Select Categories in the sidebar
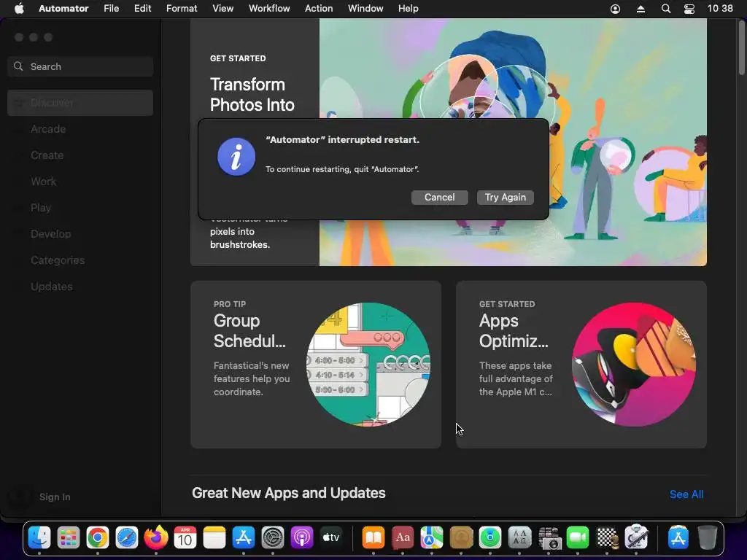The width and height of the screenshot is (747, 560). pos(80,260)
